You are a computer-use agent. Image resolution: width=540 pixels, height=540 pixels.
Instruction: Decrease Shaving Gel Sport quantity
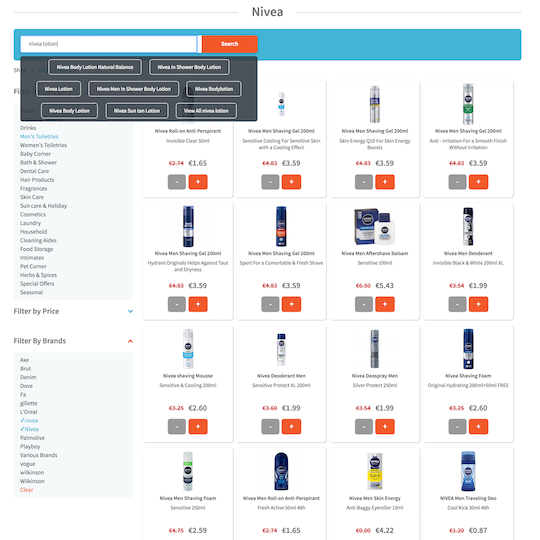click(270, 304)
